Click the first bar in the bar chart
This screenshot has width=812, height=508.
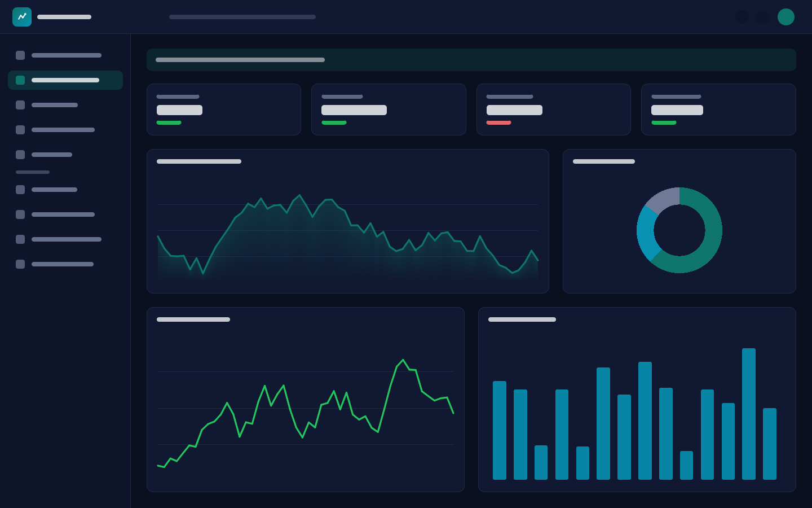(x=500, y=430)
